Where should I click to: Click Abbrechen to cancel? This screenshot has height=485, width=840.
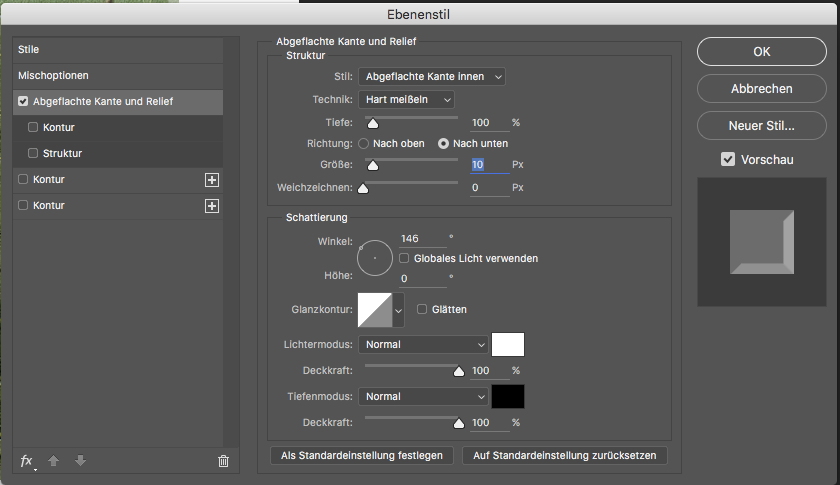[762, 88]
